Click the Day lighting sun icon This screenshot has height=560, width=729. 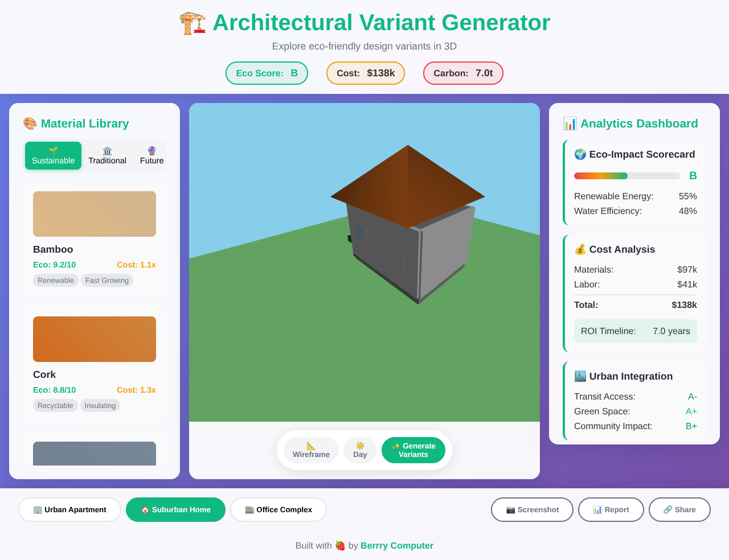point(360,446)
